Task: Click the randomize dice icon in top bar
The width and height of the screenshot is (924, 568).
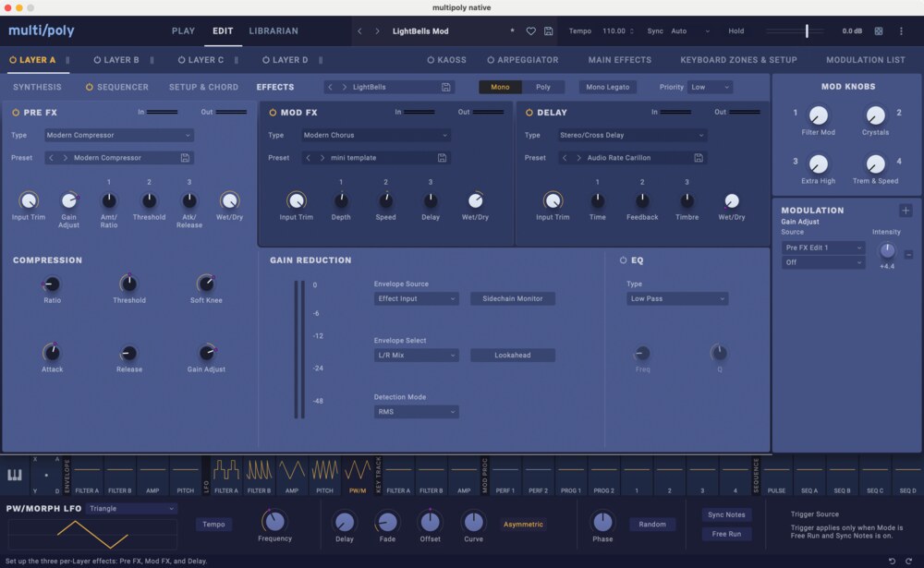Action: (878, 31)
